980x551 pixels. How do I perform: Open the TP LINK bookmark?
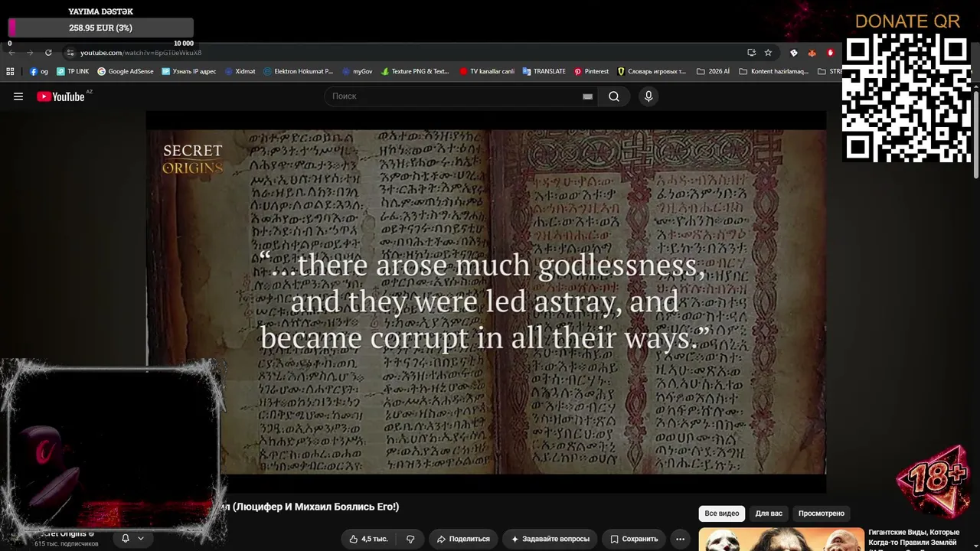coord(73,71)
